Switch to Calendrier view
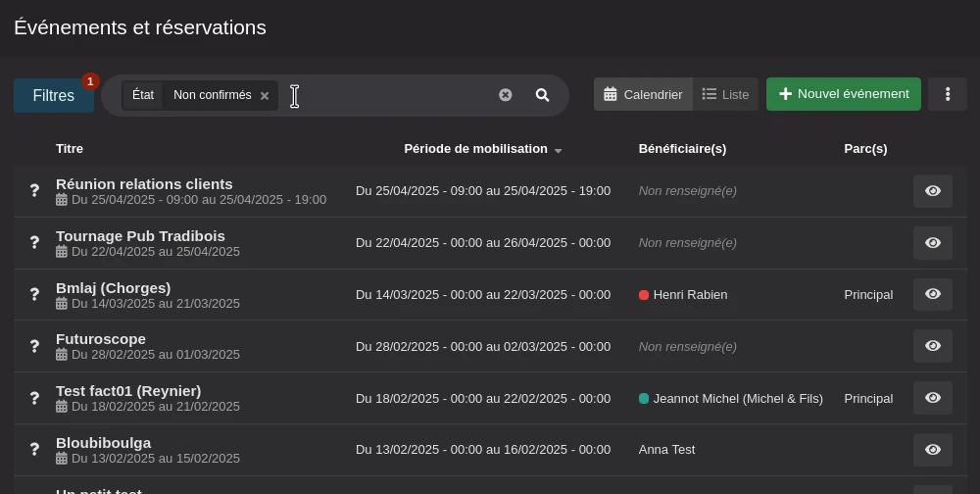The height and width of the screenshot is (494, 980). [x=643, y=94]
